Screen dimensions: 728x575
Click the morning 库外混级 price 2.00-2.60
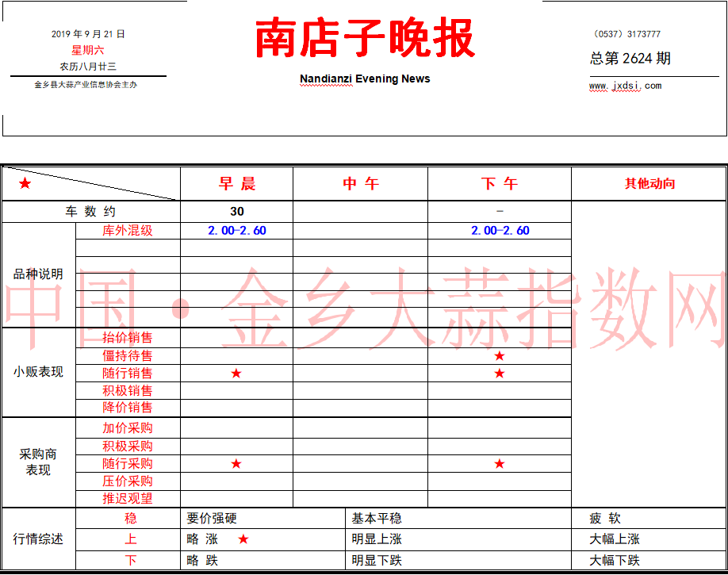pos(237,230)
